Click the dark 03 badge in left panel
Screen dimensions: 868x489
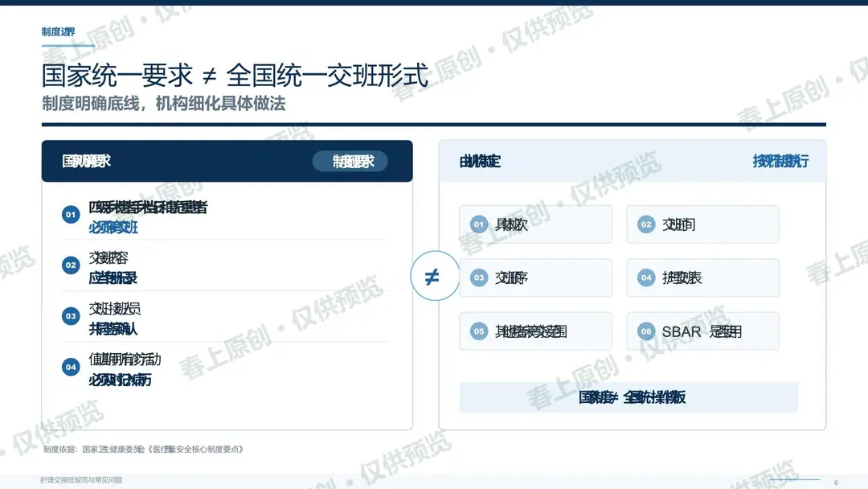click(71, 316)
